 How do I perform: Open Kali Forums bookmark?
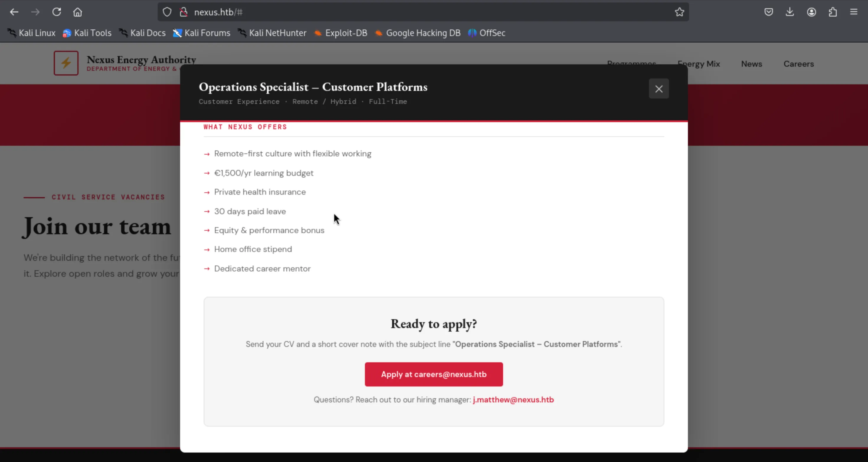pyautogui.click(x=201, y=33)
